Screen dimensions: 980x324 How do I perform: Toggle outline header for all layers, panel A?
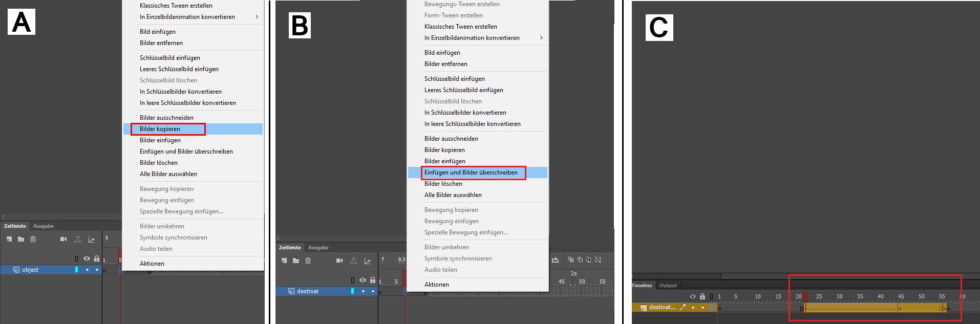point(77,259)
